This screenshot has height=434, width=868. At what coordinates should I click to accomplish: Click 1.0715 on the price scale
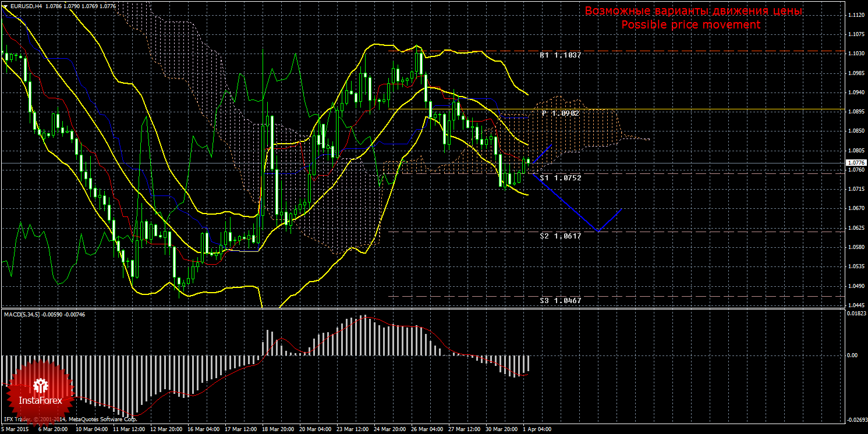pos(856,190)
